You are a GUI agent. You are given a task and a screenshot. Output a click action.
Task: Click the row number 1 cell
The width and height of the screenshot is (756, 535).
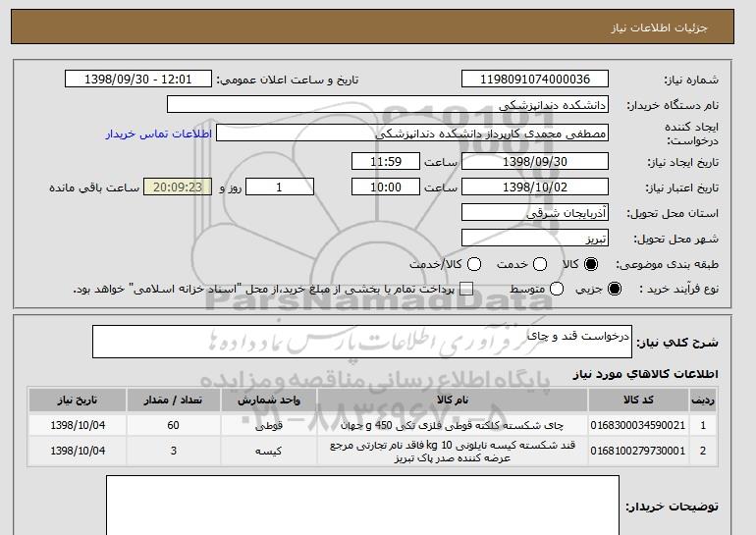tap(703, 425)
